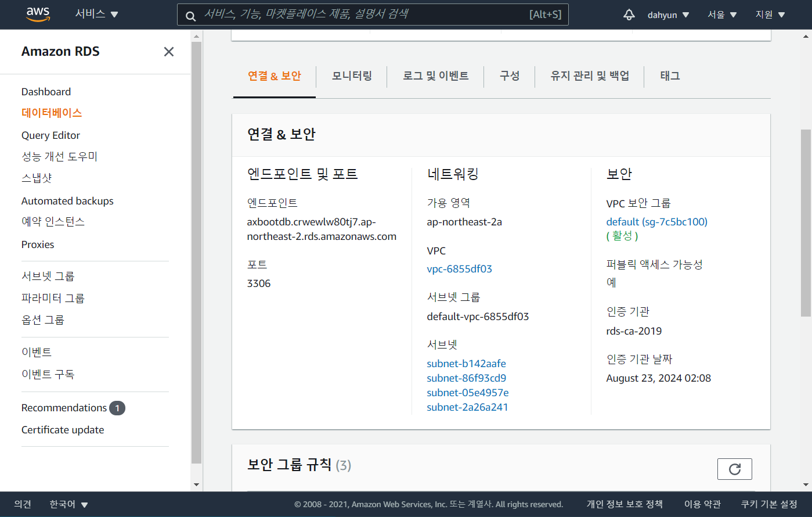Open the vpc-6855df03 VPC link

click(x=459, y=269)
